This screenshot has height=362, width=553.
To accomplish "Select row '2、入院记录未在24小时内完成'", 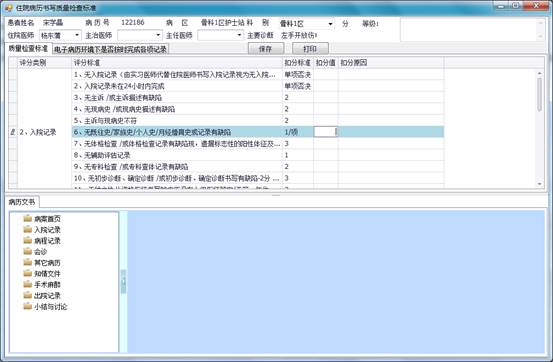I will 177,86.
